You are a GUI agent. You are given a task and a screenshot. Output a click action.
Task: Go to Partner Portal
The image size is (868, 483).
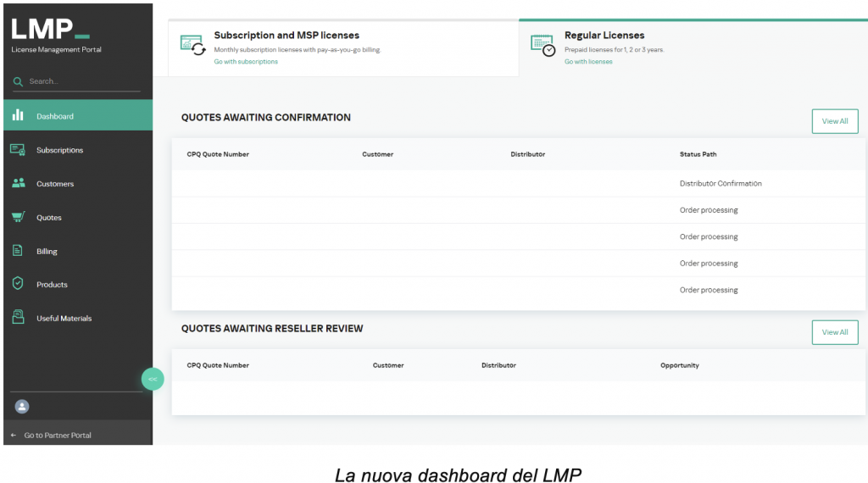[58, 435]
